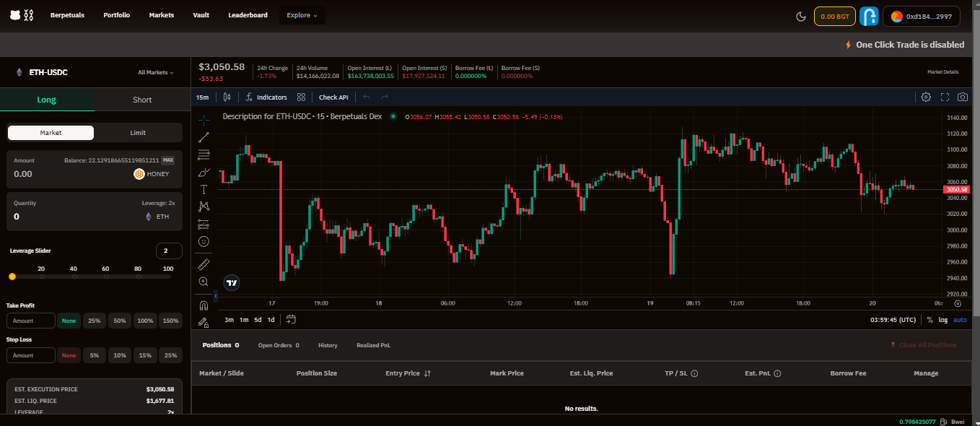Set take profit to None

pyautogui.click(x=69, y=321)
